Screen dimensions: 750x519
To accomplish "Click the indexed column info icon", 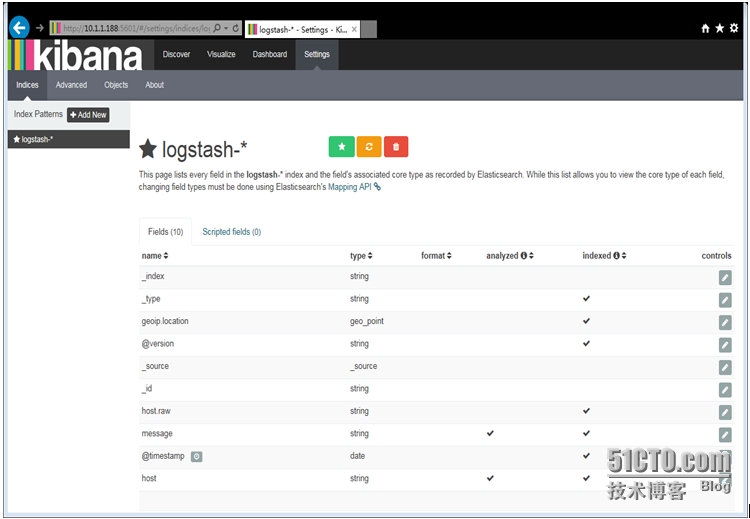I will pyautogui.click(x=616, y=256).
